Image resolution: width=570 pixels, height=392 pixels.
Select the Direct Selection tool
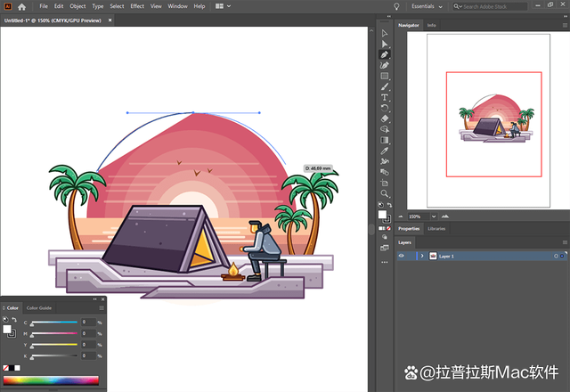point(384,44)
